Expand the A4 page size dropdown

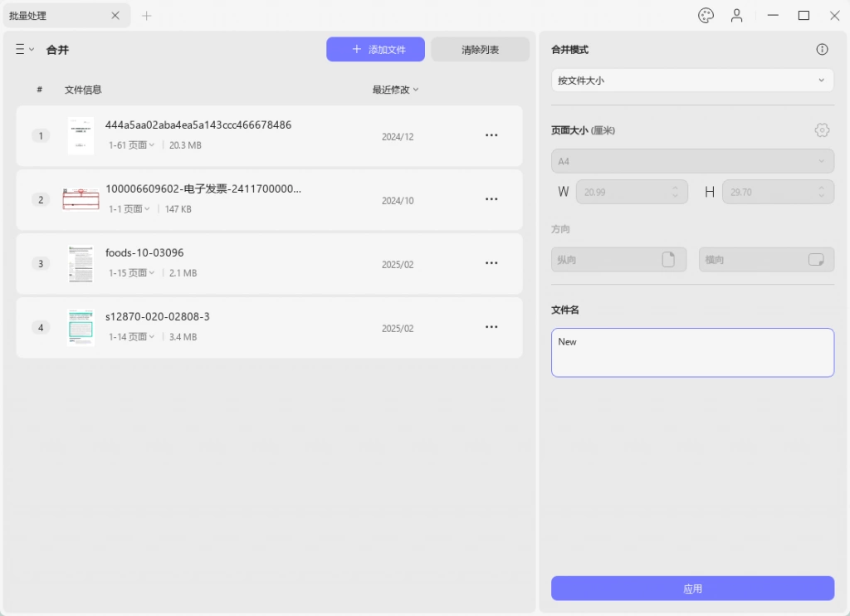692,161
